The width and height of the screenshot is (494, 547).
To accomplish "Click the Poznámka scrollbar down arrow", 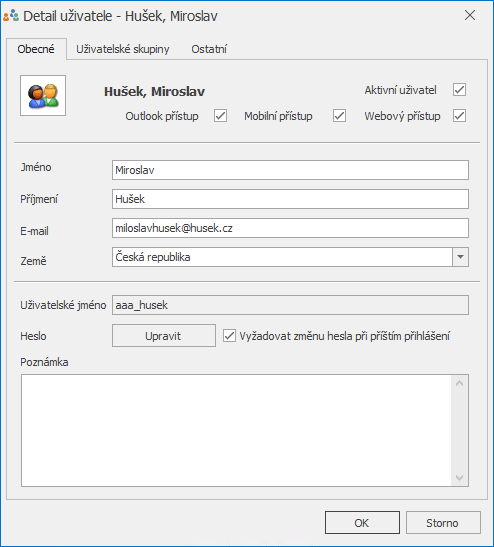I will (459, 478).
